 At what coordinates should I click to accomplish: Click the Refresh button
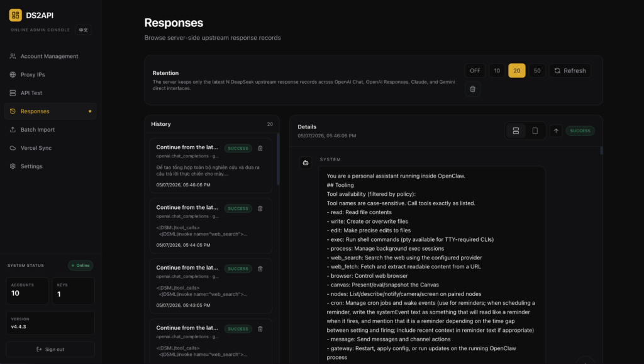coord(570,71)
